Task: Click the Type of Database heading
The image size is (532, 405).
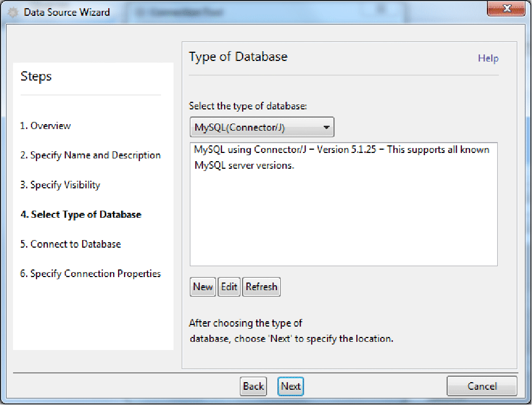Action: [x=238, y=57]
